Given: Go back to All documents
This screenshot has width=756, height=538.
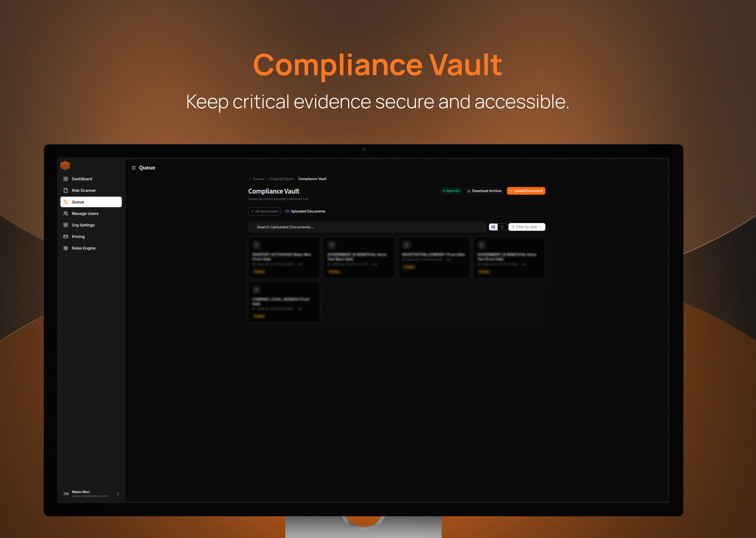Looking at the screenshot, I should point(264,211).
